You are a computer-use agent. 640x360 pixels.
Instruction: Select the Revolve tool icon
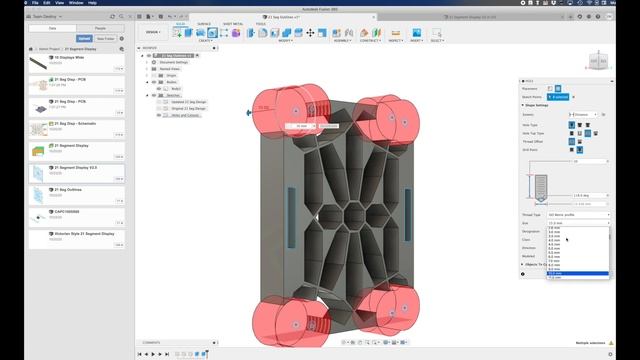pyautogui.click(x=200, y=33)
